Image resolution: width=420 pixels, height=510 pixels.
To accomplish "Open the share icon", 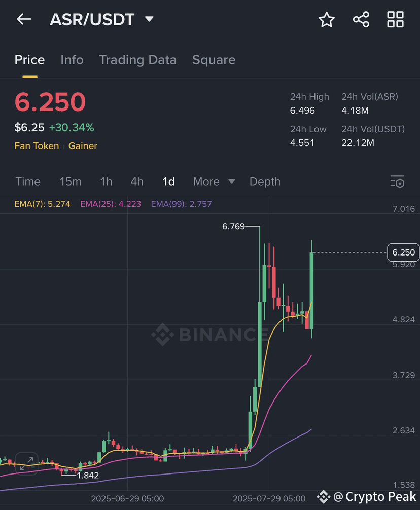I will [x=361, y=19].
